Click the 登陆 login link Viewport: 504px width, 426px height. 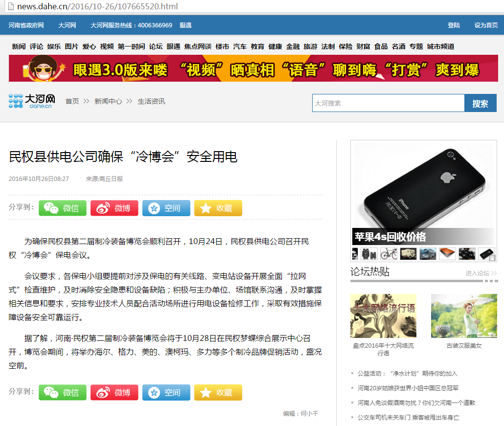454,25
